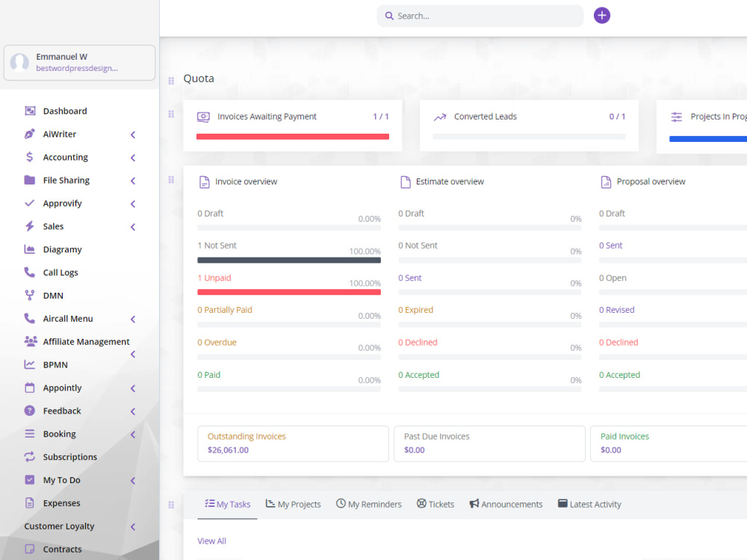Expand the Appointly submenu chevron
The height and width of the screenshot is (560, 747).
click(x=133, y=388)
